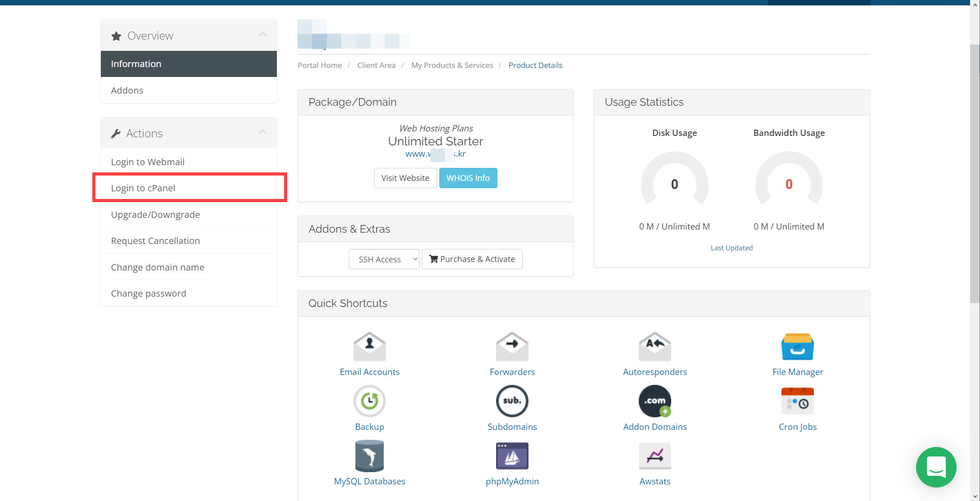The width and height of the screenshot is (980, 501).
Task: Click the WHOIS Info button
Action: coord(468,178)
